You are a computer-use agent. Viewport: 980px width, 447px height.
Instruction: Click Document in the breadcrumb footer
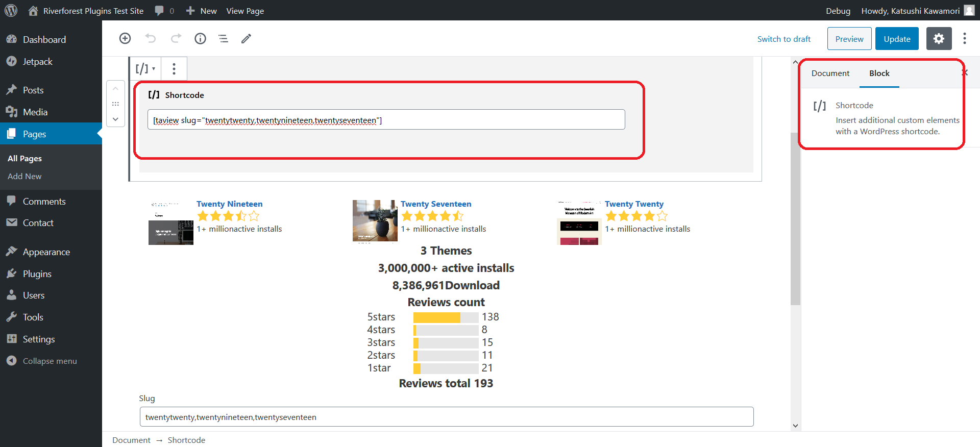(x=131, y=440)
